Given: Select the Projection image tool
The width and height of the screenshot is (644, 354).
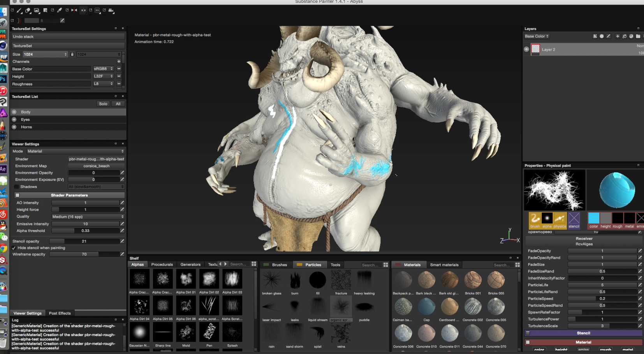Looking at the screenshot, I should pos(37,11).
